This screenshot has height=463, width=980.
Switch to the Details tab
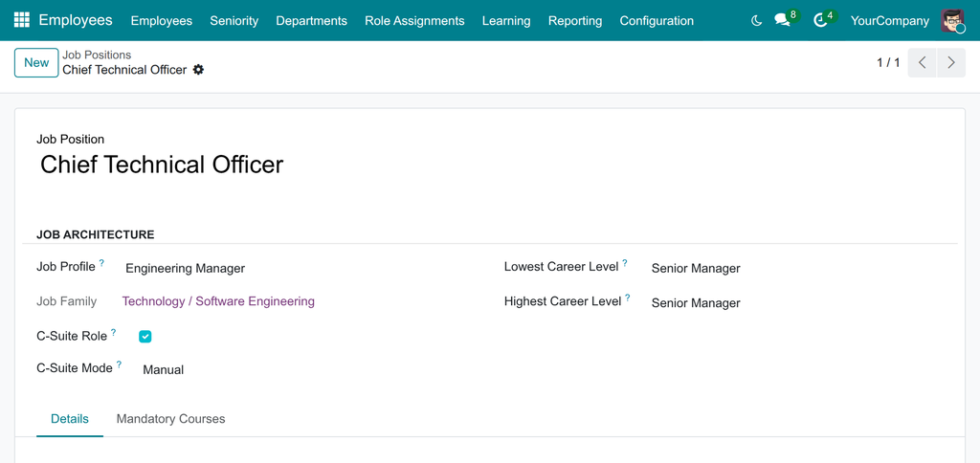[70, 419]
